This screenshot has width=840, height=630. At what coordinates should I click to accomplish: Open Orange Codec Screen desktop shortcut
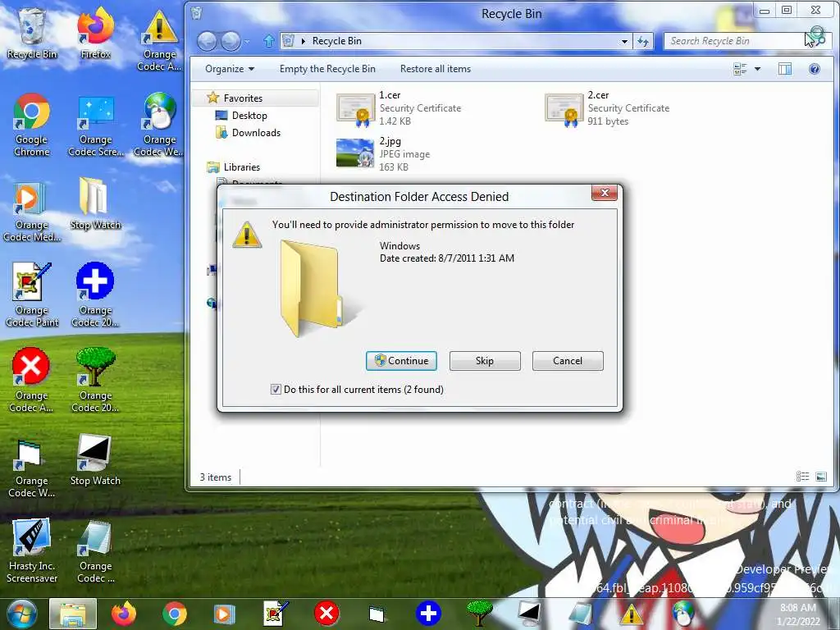95,125
